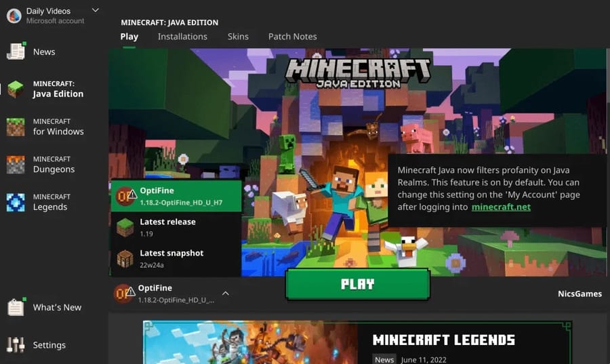
Task: Expand the account dropdown chevron
Action: 95,10
